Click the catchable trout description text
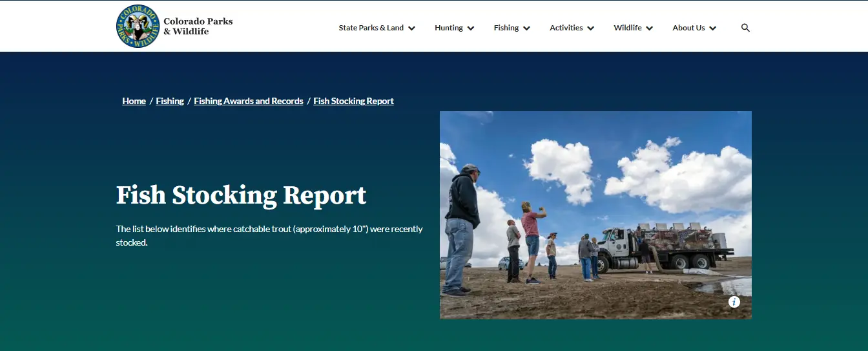This screenshot has width=868, height=351. (x=269, y=236)
